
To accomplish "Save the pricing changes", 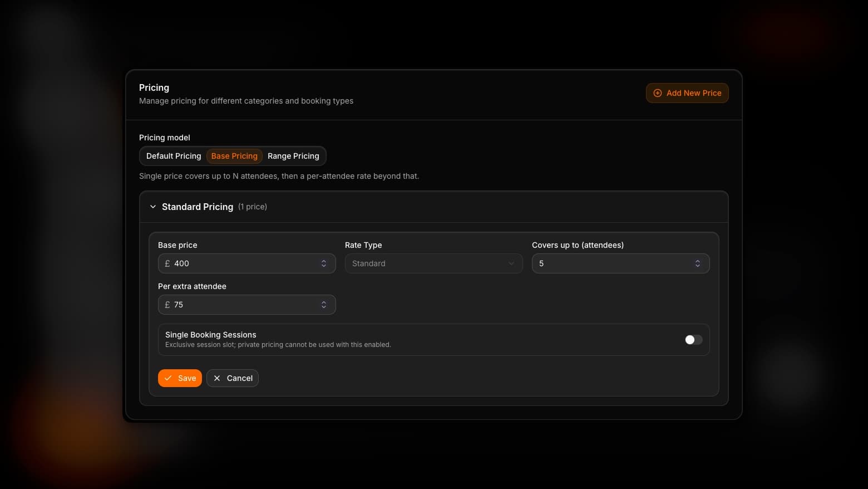I will coord(180,378).
